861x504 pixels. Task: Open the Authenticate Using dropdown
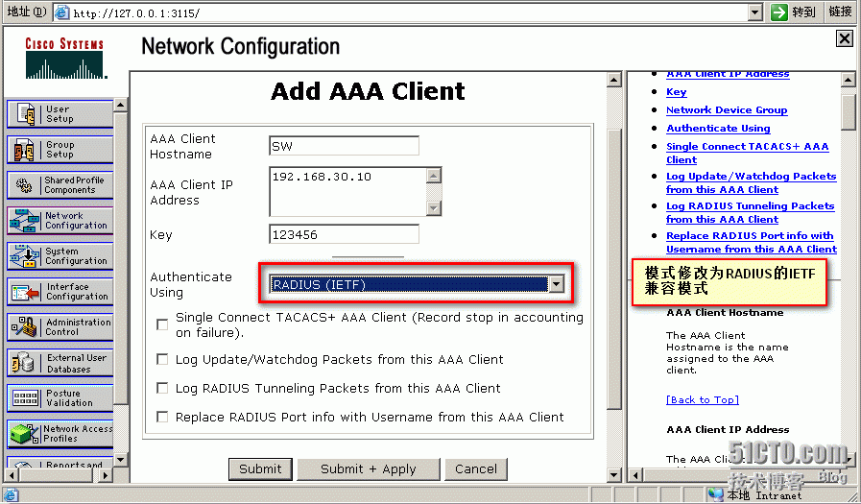click(557, 284)
